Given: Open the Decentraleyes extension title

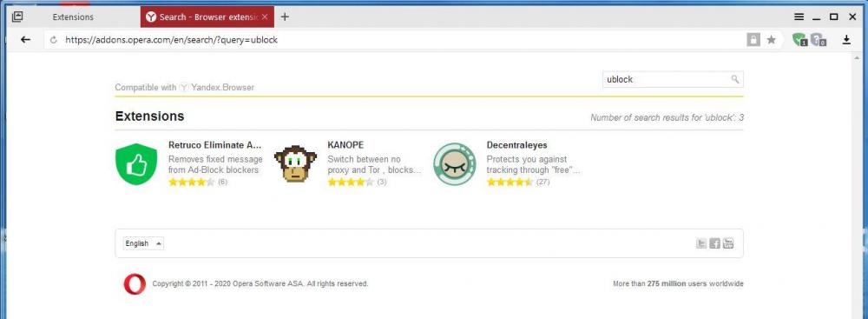Looking at the screenshot, I should click(517, 145).
